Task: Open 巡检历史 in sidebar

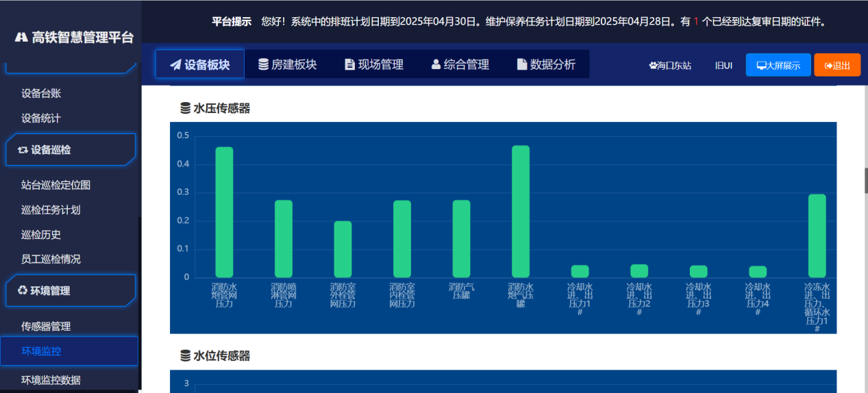Action: [41, 234]
